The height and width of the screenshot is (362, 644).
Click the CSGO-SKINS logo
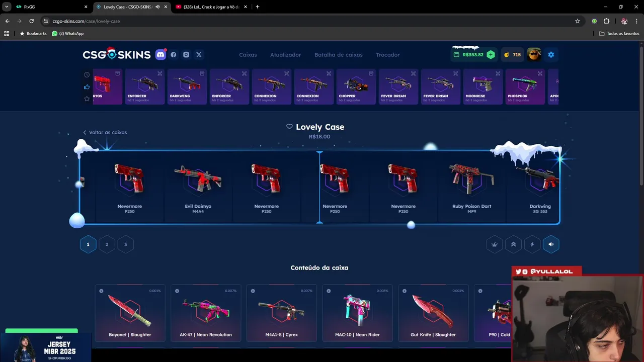pos(117,54)
